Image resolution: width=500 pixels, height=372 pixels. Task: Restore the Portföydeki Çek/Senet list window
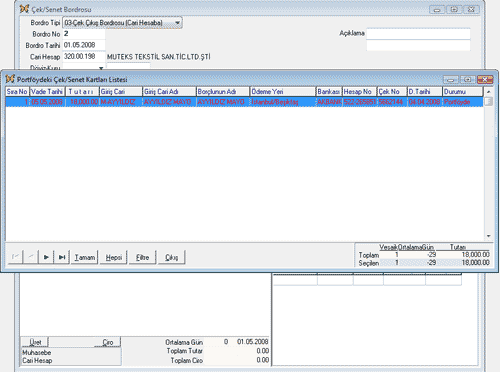pos(468,79)
